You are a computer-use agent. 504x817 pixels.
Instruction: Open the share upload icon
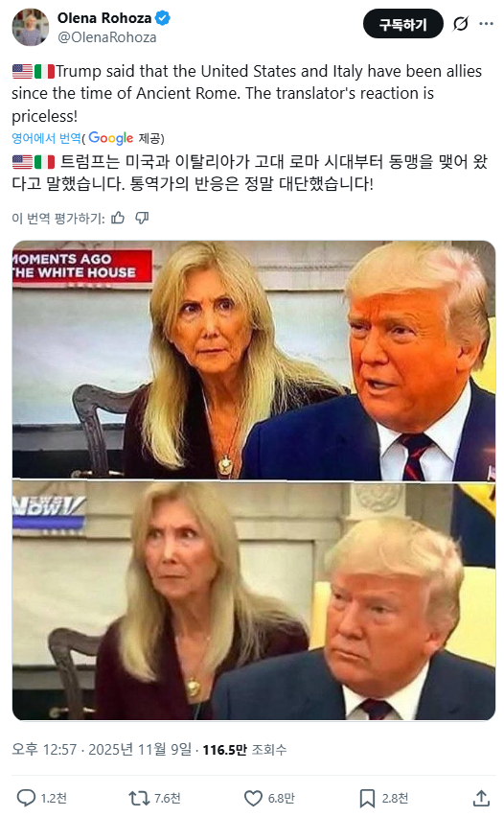click(x=481, y=798)
